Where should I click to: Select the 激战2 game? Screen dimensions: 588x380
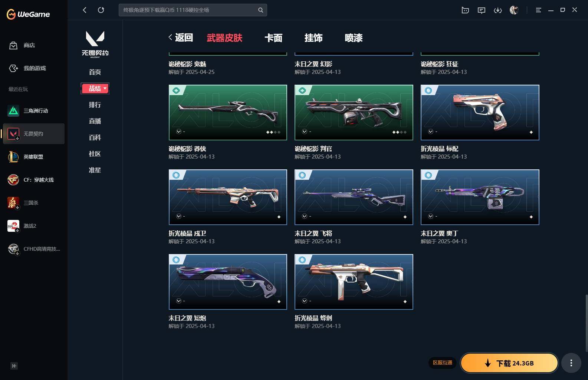(33, 226)
